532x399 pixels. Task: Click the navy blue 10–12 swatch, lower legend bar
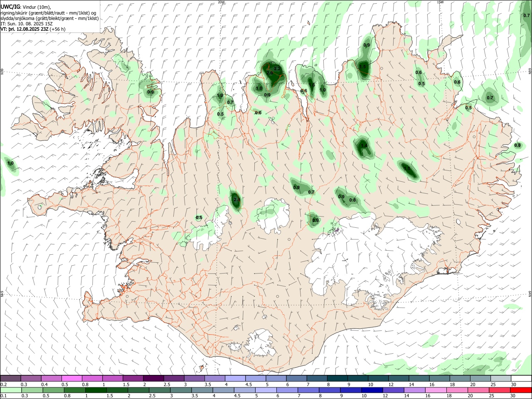click(x=372, y=390)
